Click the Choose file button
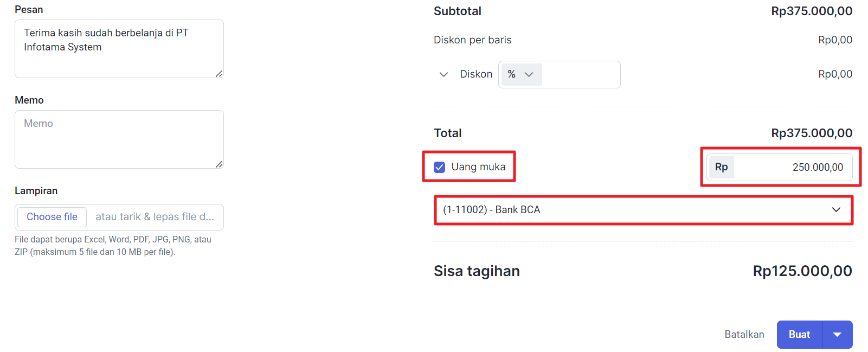The image size is (868, 352). pyautogui.click(x=52, y=217)
